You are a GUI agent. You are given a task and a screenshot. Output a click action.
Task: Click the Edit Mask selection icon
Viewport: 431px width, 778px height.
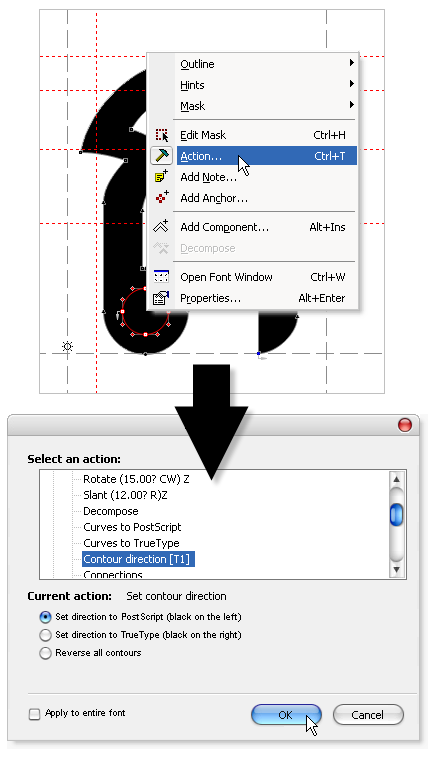[x=161, y=135]
